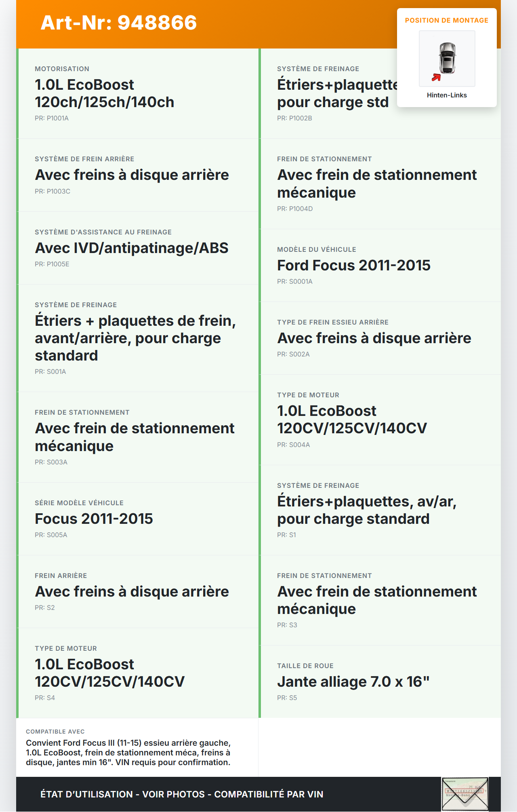This screenshot has height=812, width=517.
Task: Click the Position de montage title
Action: 447,21
